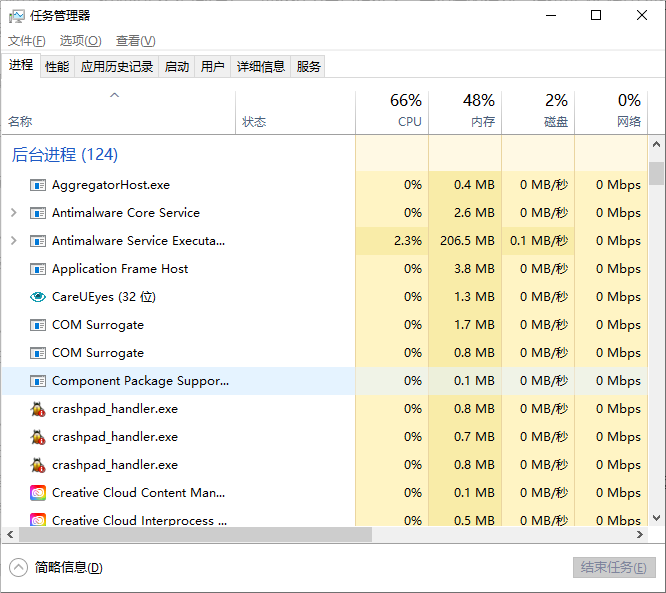Switch to the 进程 tab
The image size is (666, 593).
click(21, 65)
